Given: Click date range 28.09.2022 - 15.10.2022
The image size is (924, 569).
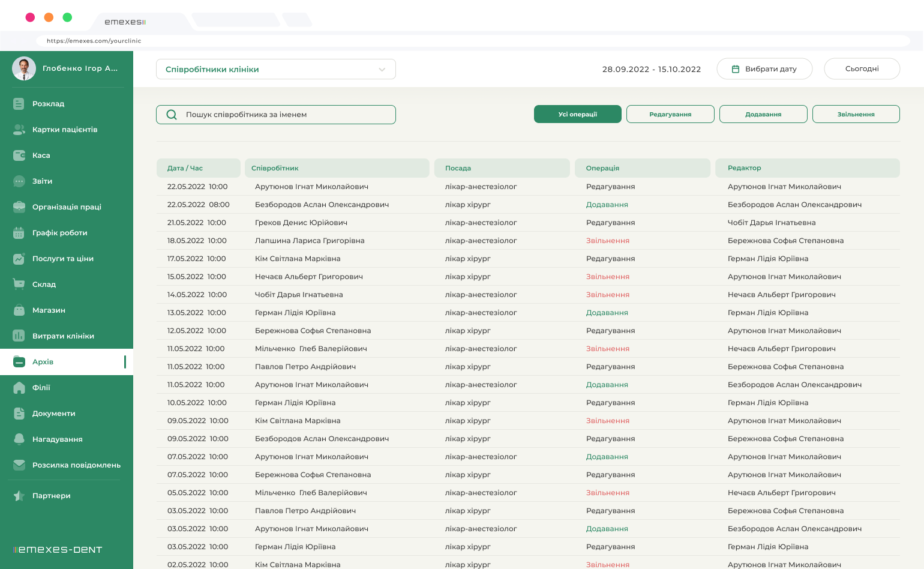Looking at the screenshot, I should point(652,69).
